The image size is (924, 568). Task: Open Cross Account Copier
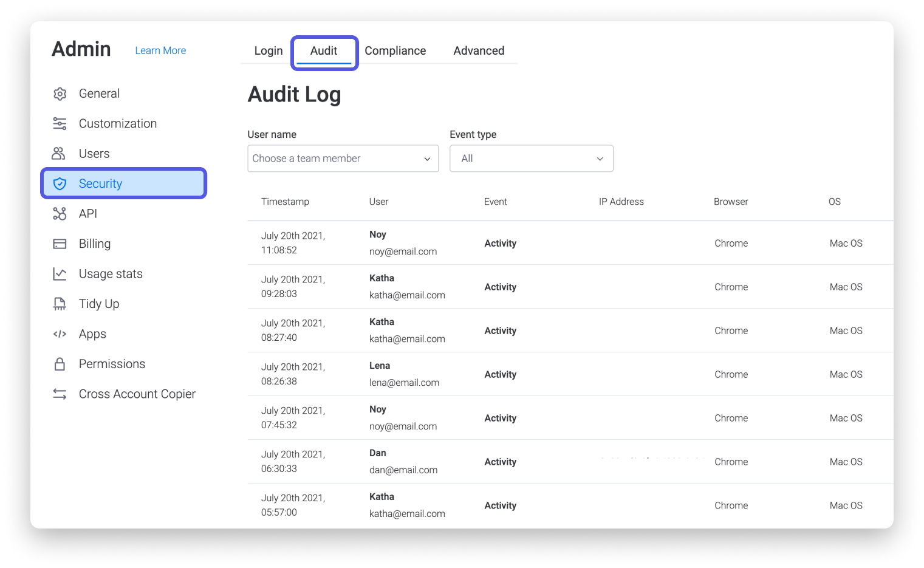click(137, 394)
